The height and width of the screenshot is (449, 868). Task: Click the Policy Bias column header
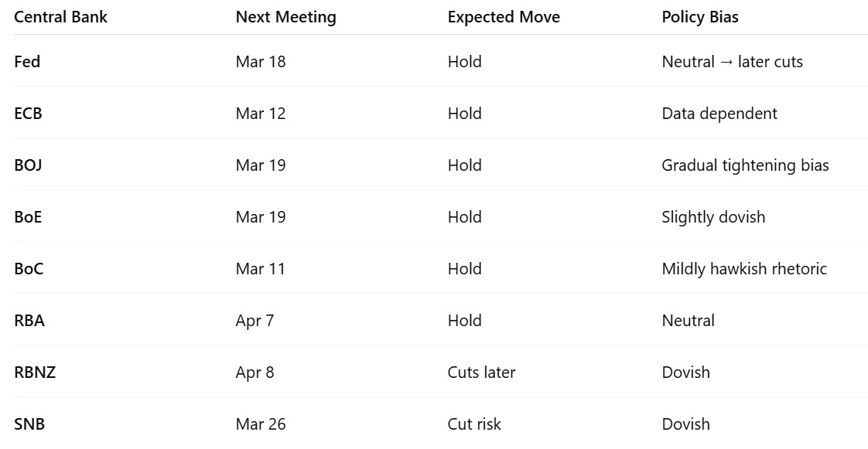click(x=700, y=17)
